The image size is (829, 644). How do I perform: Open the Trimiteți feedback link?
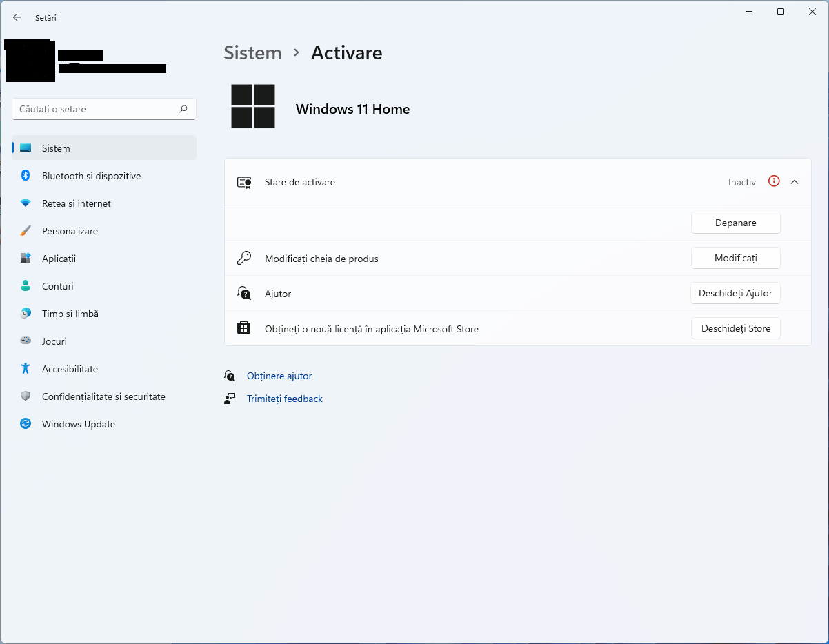tap(285, 399)
